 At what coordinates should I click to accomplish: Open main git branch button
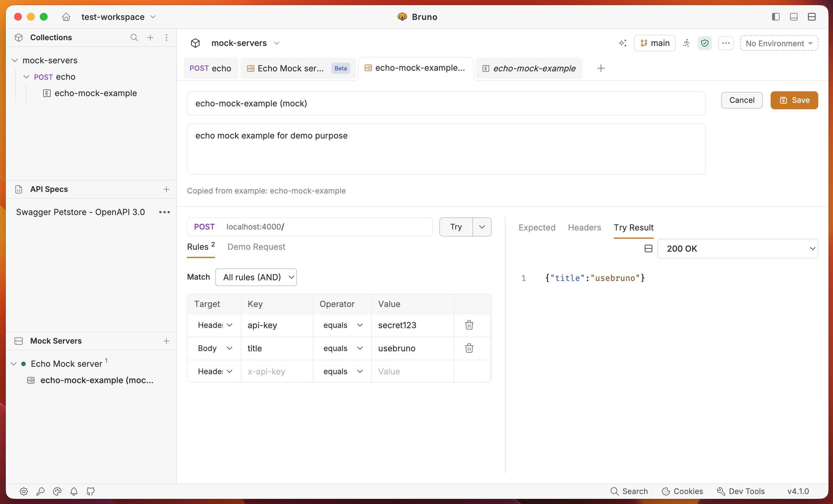pyautogui.click(x=655, y=43)
